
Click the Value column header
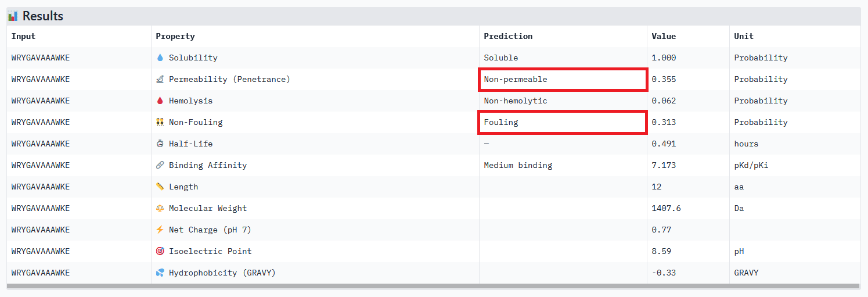tap(664, 36)
